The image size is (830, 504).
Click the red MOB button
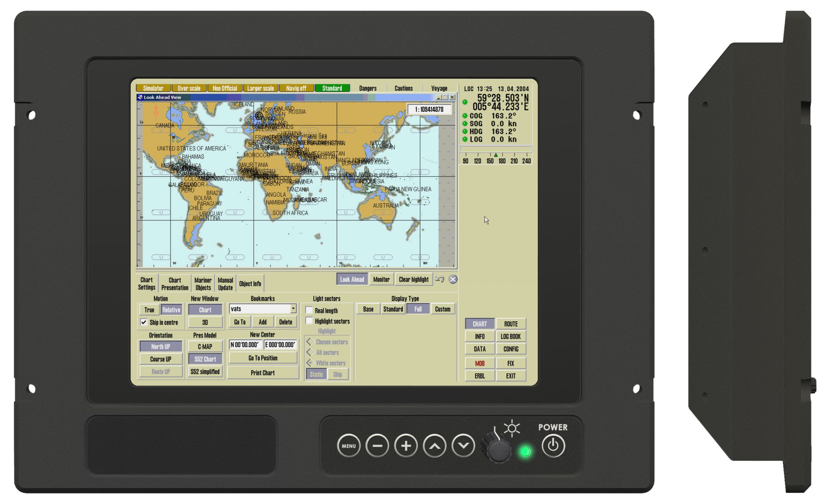tap(480, 364)
